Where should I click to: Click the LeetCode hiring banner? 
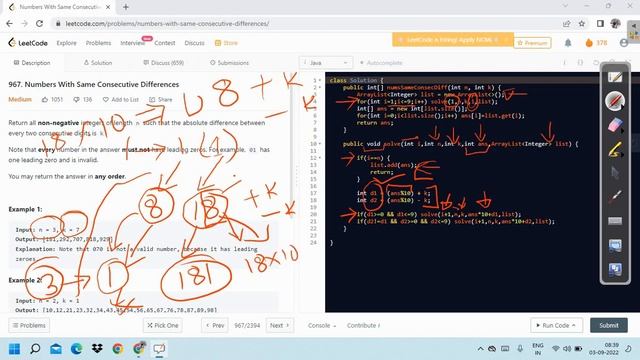click(x=453, y=40)
